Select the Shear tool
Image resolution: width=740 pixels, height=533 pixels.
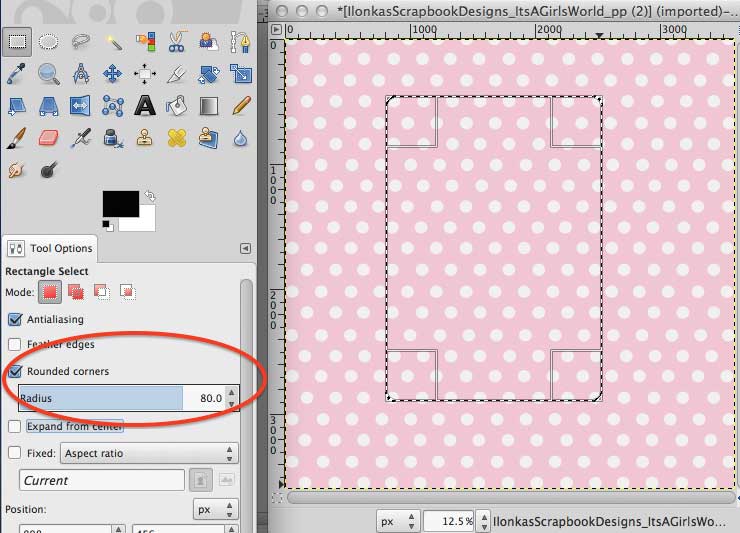tap(17, 106)
